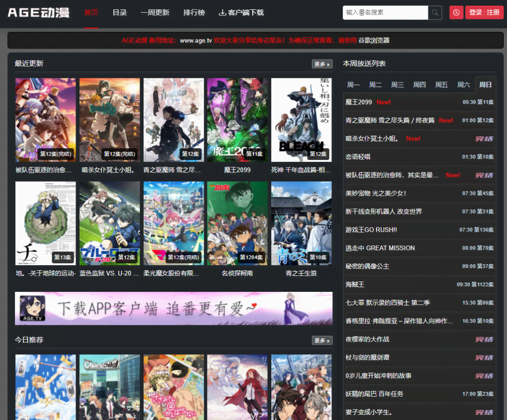Click the 名侦探柯南 cover thumbnail
This screenshot has height=420, width=507.
pos(237,223)
